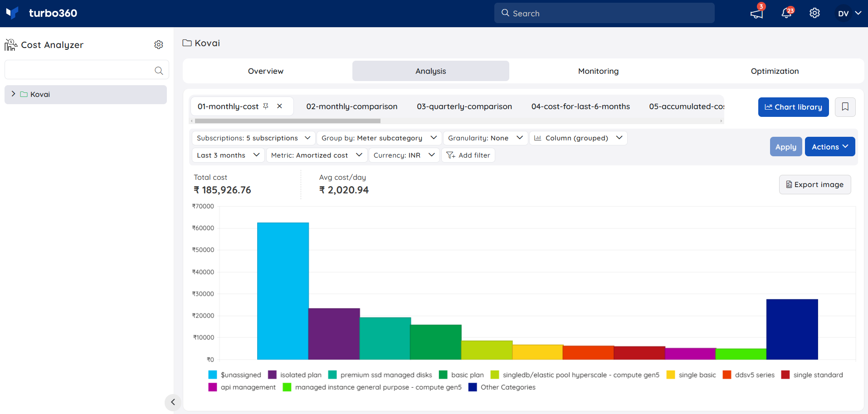Click the turbo360 logo icon
868x414 pixels.
[x=12, y=13]
